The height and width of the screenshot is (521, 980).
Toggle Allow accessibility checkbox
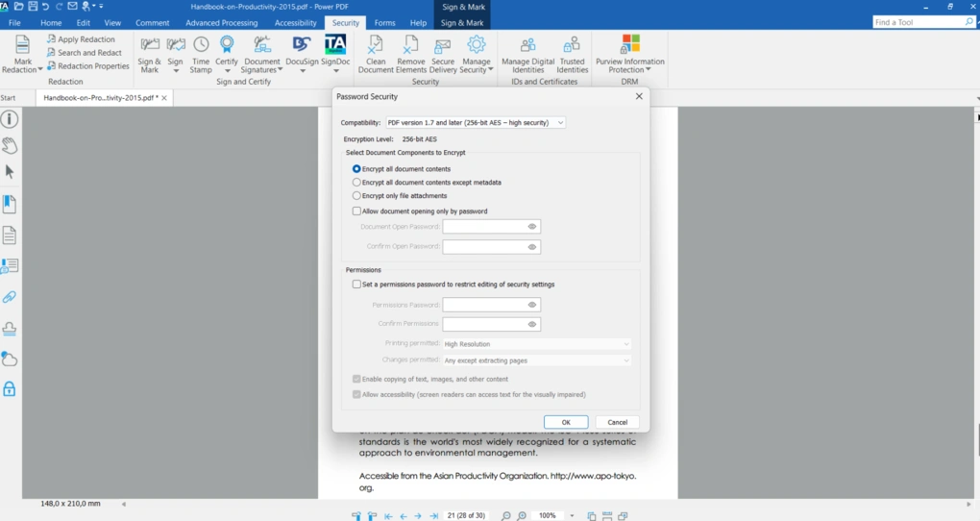pos(356,395)
